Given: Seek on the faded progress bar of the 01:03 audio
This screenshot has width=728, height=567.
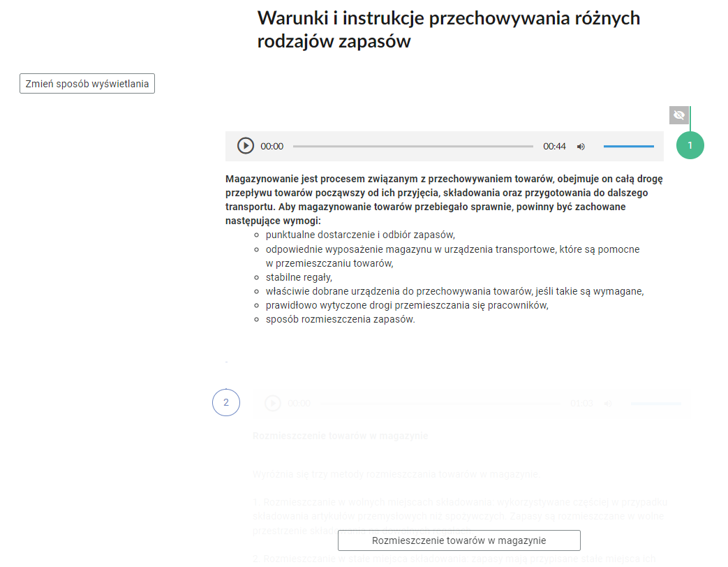Looking at the screenshot, I should point(440,404).
